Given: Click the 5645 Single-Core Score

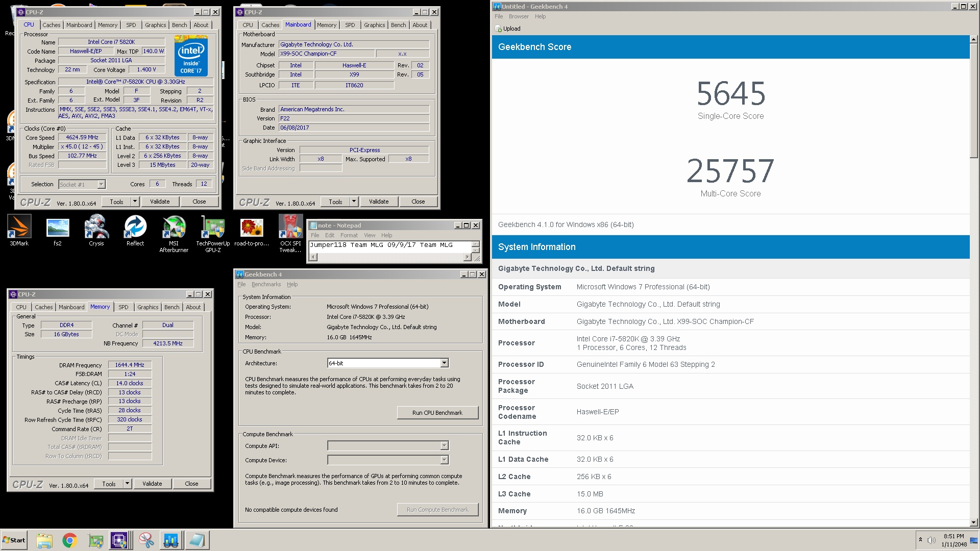Looking at the screenshot, I should (x=730, y=94).
